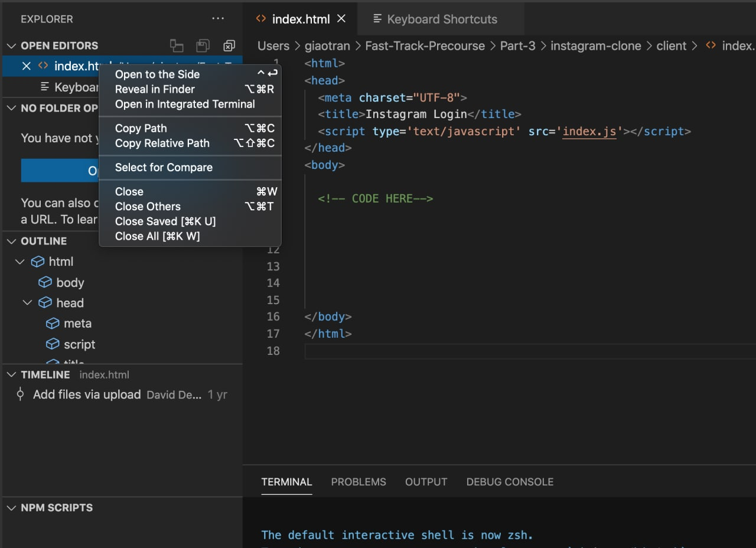Viewport: 756px width, 548px height.
Task: Collapse the head node in Outline
Action: [x=27, y=303]
